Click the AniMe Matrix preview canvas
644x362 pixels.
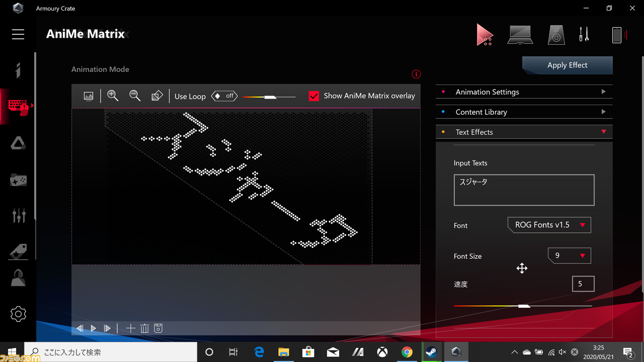point(246,186)
